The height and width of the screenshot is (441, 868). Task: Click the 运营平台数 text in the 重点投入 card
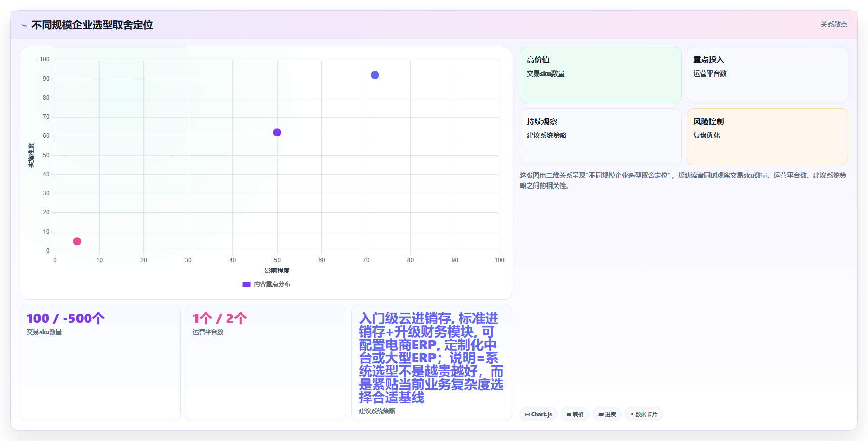click(x=710, y=73)
